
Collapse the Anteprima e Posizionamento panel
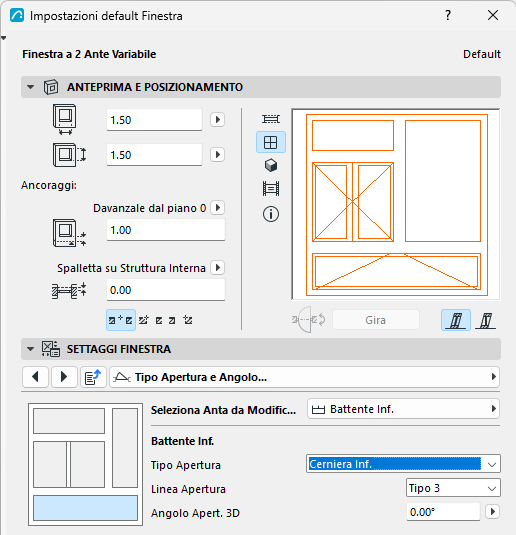[30, 87]
